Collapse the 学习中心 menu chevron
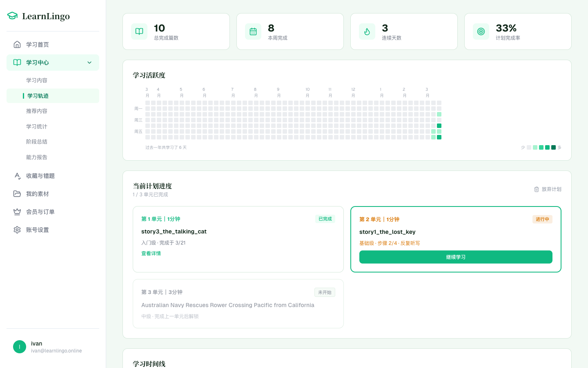This screenshot has height=368, width=588. (x=89, y=63)
